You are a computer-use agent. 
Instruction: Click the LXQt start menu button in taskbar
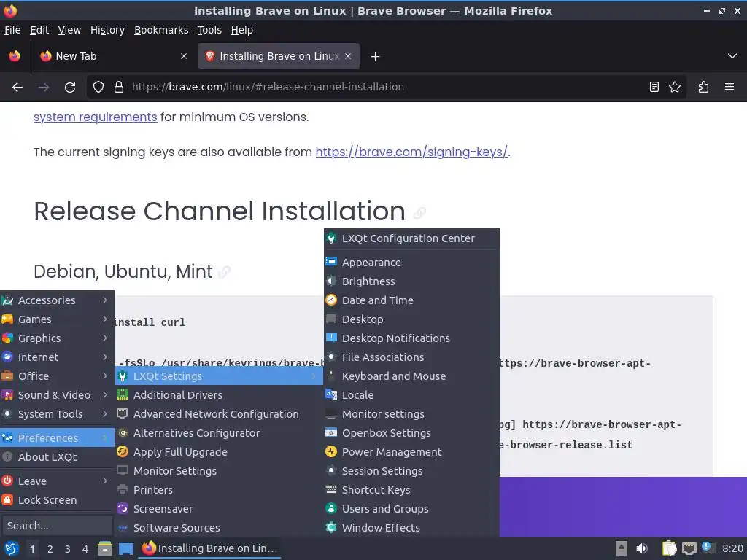[11, 549]
